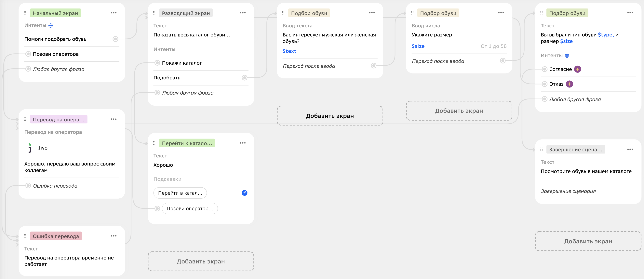Click the lightning icon beside Согласие
This screenshot has width=644, height=279.
(578, 69)
